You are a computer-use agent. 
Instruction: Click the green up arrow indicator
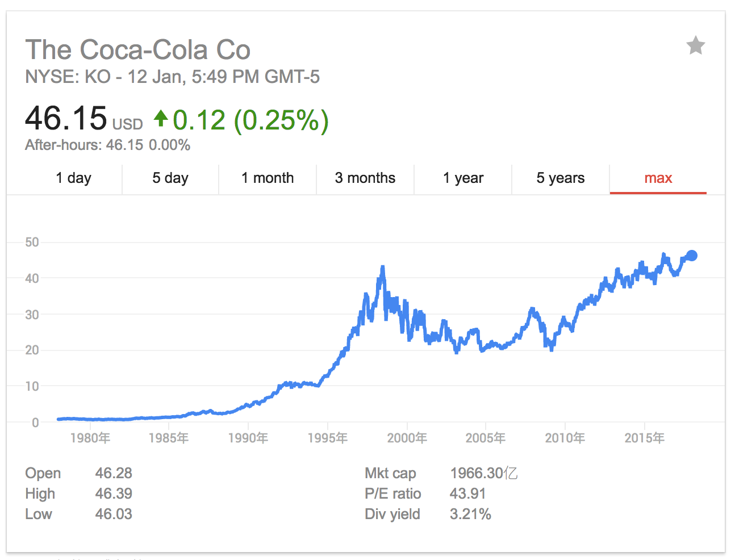tap(161, 118)
